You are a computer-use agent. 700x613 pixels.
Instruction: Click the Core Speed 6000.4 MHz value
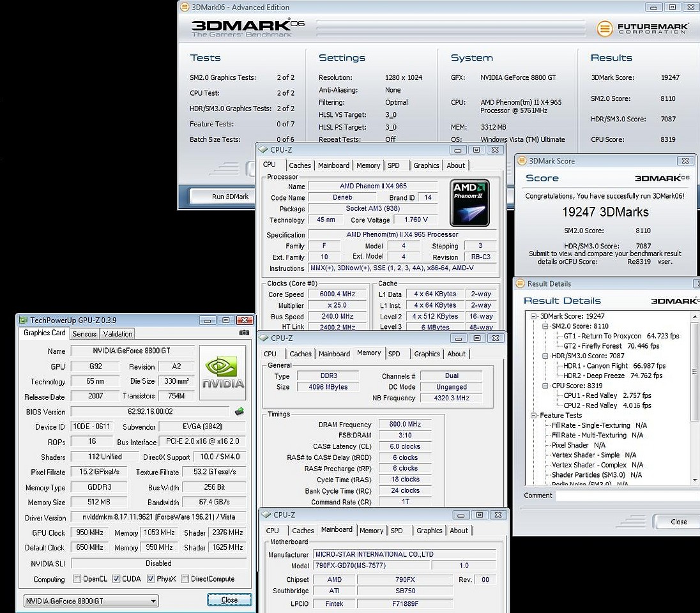point(337,294)
